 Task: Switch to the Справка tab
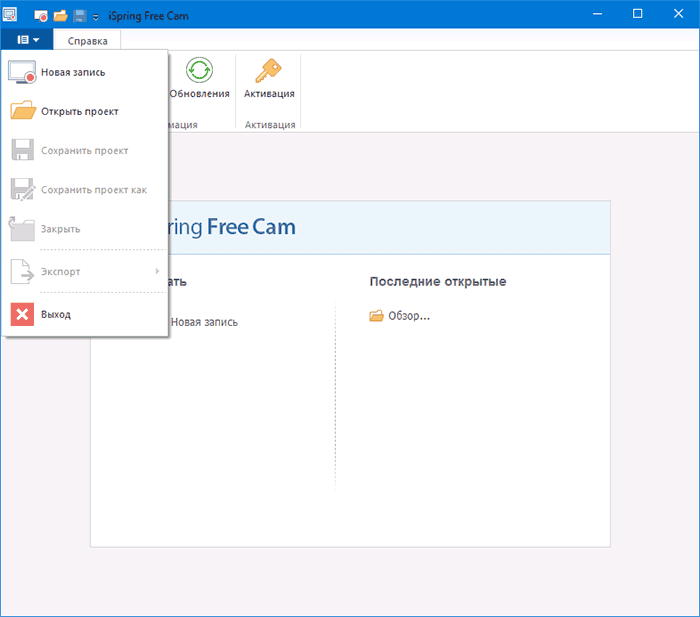87,41
